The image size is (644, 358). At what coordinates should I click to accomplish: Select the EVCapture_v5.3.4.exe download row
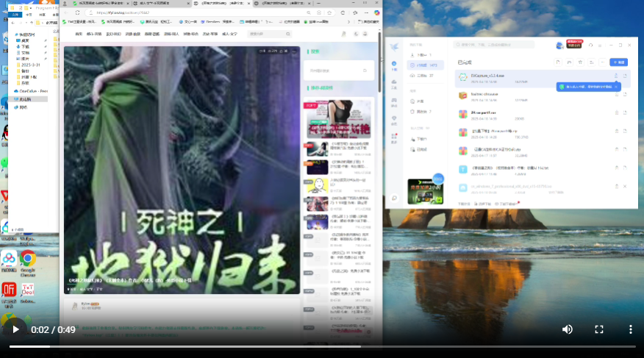tap(542, 78)
